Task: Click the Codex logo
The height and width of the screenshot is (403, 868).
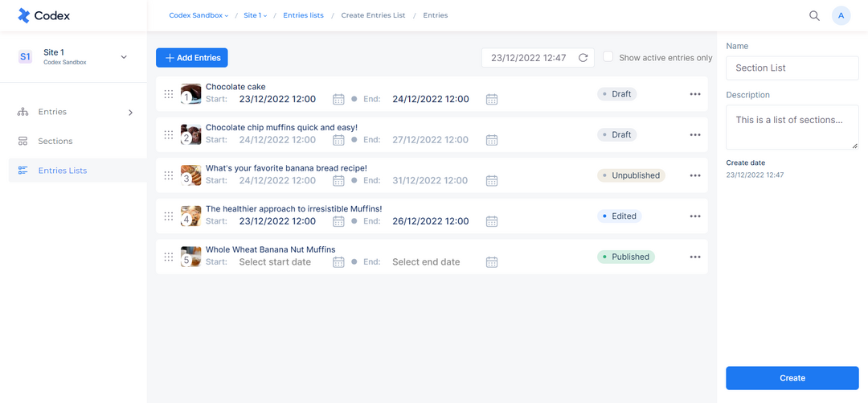Action: pos(43,15)
